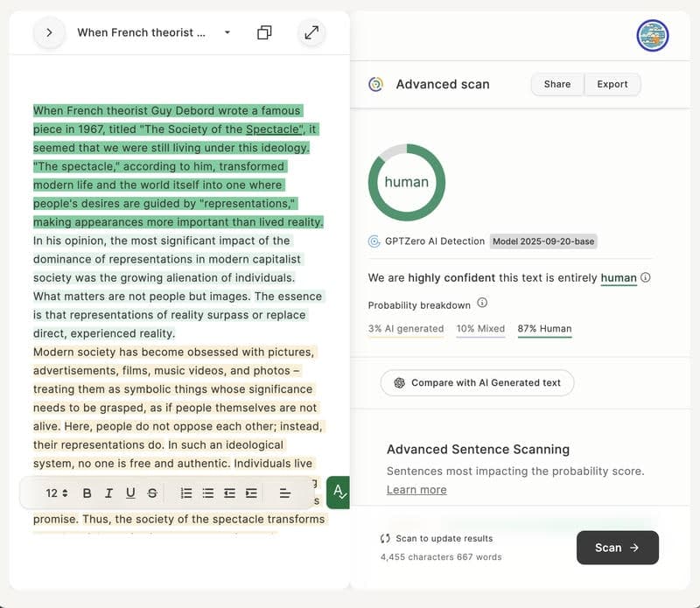The width and height of the screenshot is (700, 608).
Task: Decrease the paragraph indent
Action: [229, 493]
